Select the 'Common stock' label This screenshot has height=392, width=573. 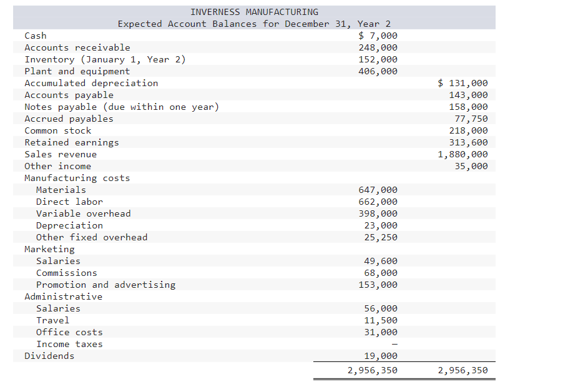pos(58,131)
